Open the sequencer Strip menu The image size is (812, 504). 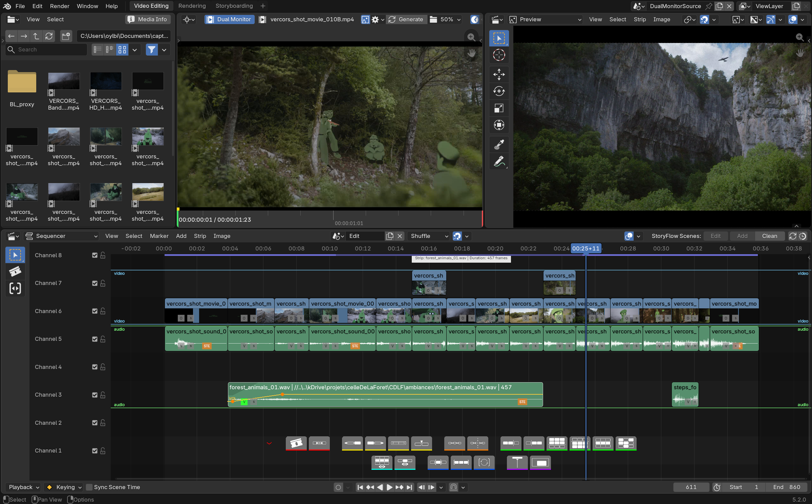pyautogui.click(x=200, y=236)
